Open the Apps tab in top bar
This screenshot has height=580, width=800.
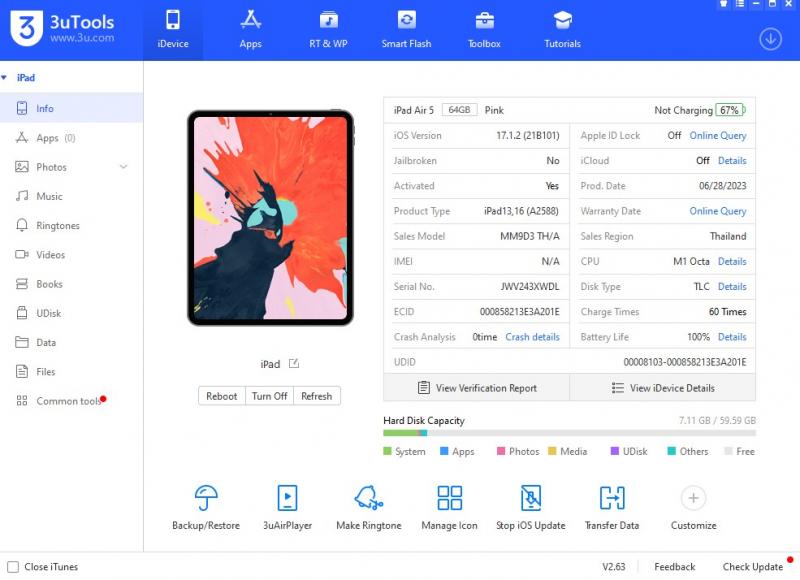click(251, 30)
